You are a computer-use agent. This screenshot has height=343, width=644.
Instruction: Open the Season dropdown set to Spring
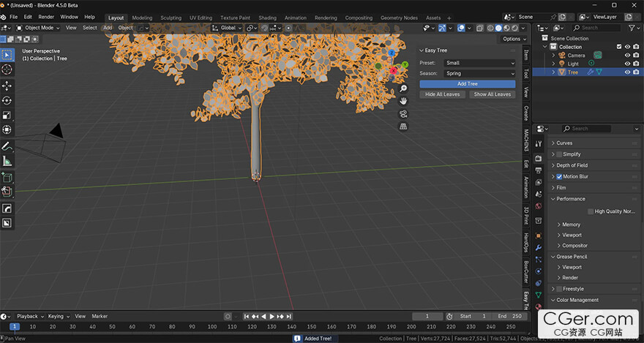pos(479,73)
